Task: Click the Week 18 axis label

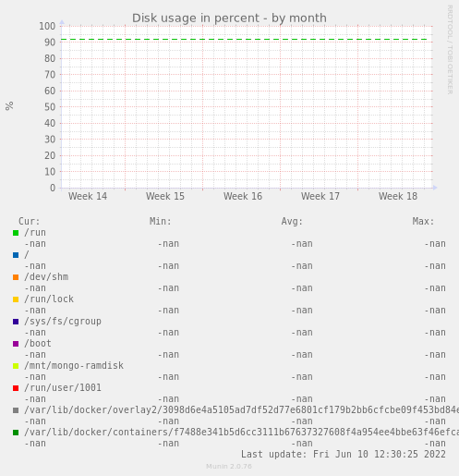Action: click(x=398, y=196)
